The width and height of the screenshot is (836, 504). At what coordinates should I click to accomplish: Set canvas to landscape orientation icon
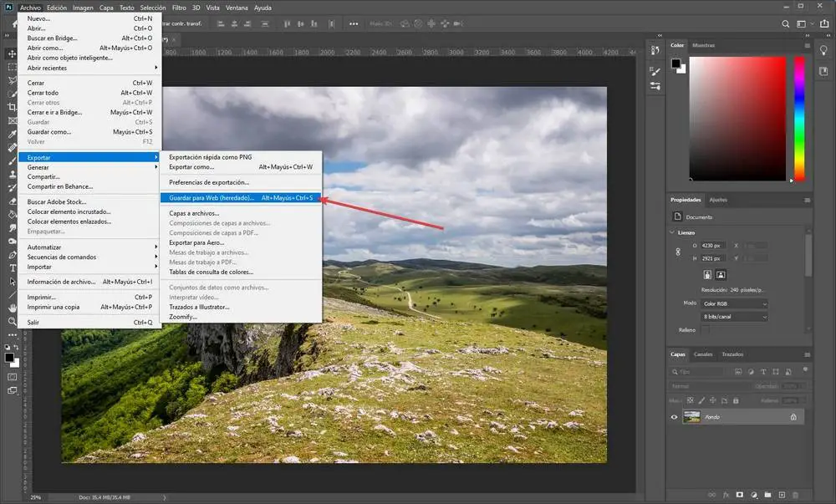click(x=721, y=275)
